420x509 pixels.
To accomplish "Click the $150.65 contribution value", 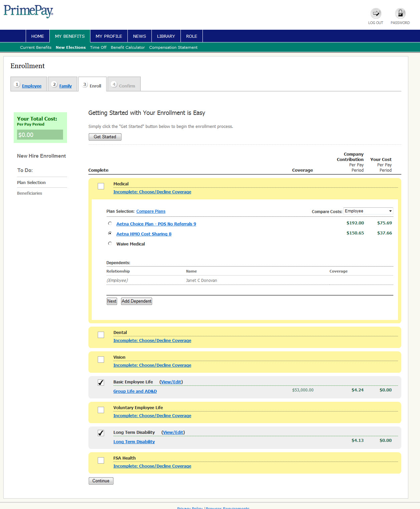I will [x=355, y=233].
